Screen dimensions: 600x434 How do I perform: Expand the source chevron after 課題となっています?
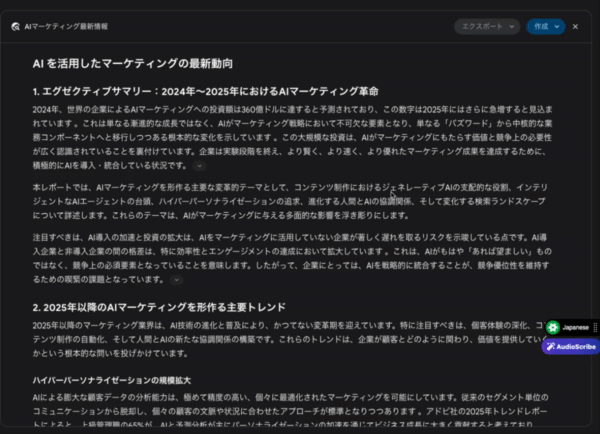point(176,280)
